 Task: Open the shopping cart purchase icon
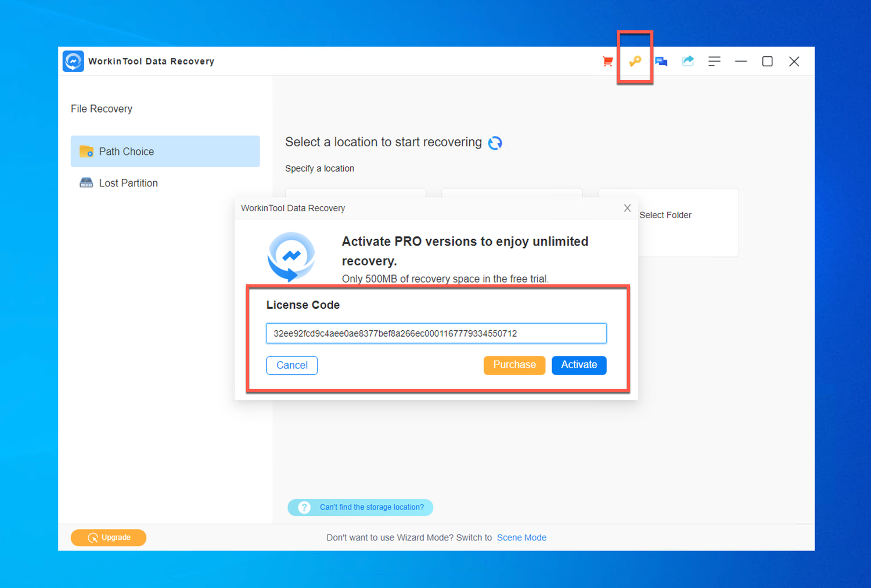[x=608, y=62]
